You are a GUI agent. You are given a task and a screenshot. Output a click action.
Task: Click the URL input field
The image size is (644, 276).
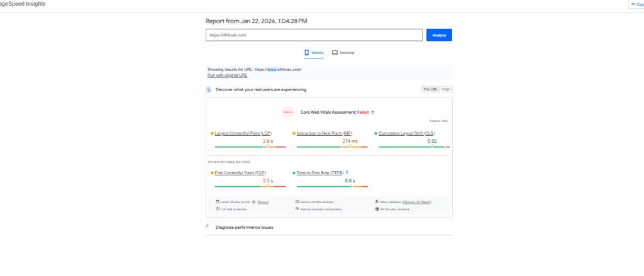pos(313,35)
